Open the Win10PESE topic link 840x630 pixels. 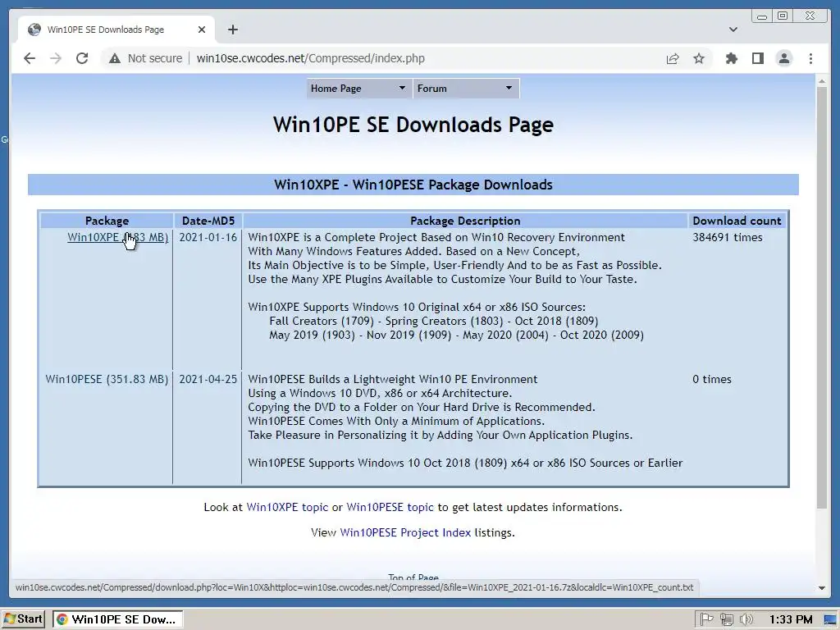390,507
